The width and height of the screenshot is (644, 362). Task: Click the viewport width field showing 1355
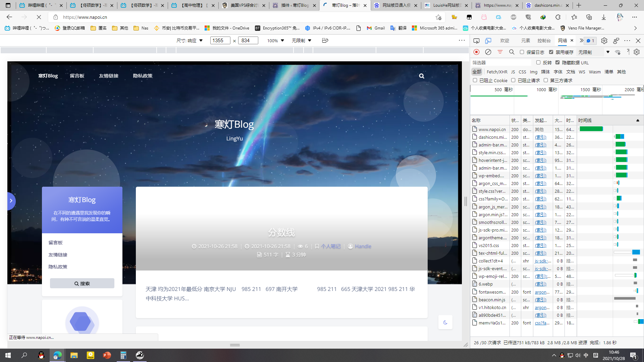[220, 41]
